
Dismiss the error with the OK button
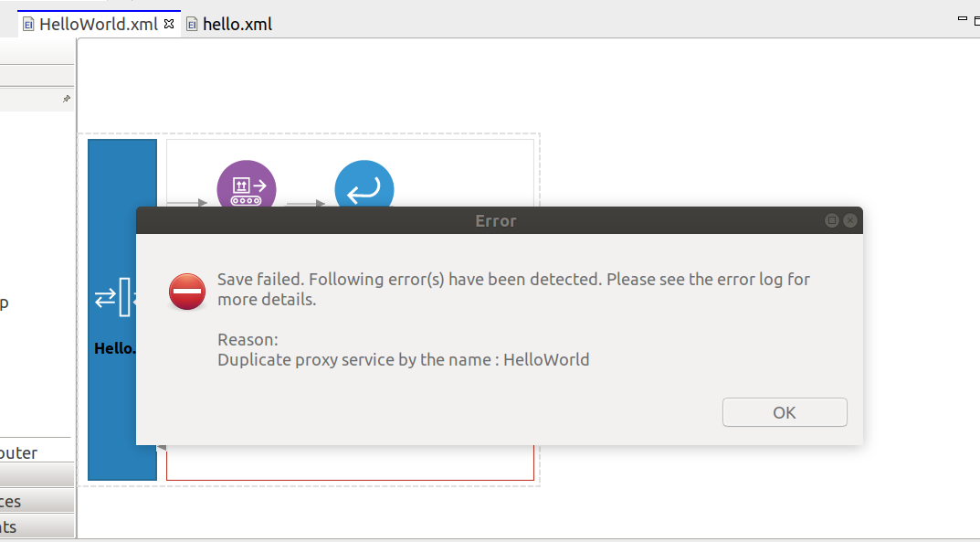pyautogui.click(x=784, y=412)
